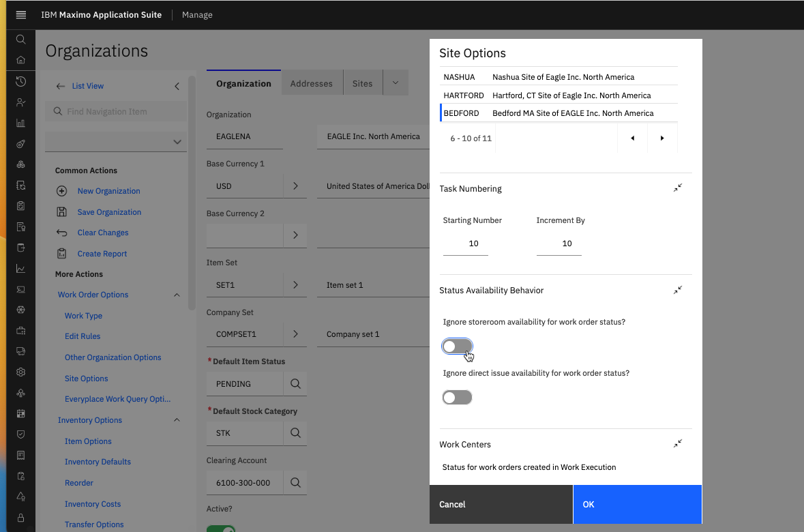Toggle ignore storeroom availability switch

[457, 346]
